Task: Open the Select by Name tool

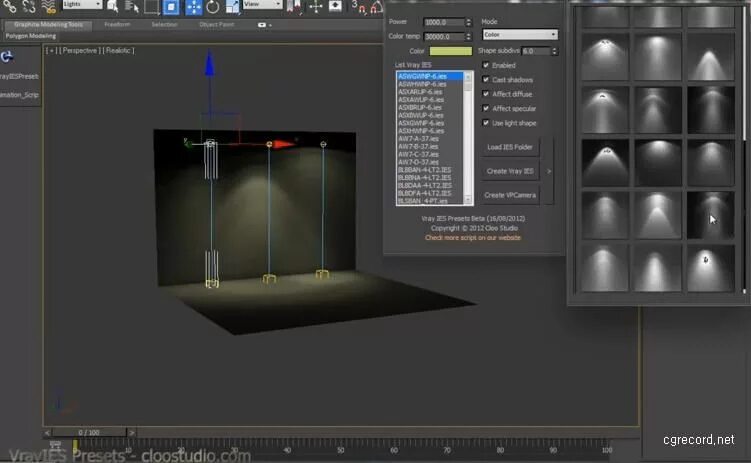Action: 132,6
